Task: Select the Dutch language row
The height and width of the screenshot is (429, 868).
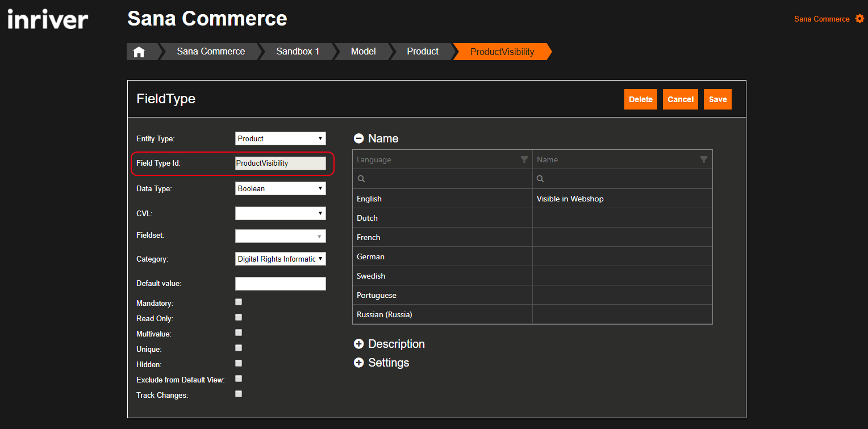Action: 532,218
